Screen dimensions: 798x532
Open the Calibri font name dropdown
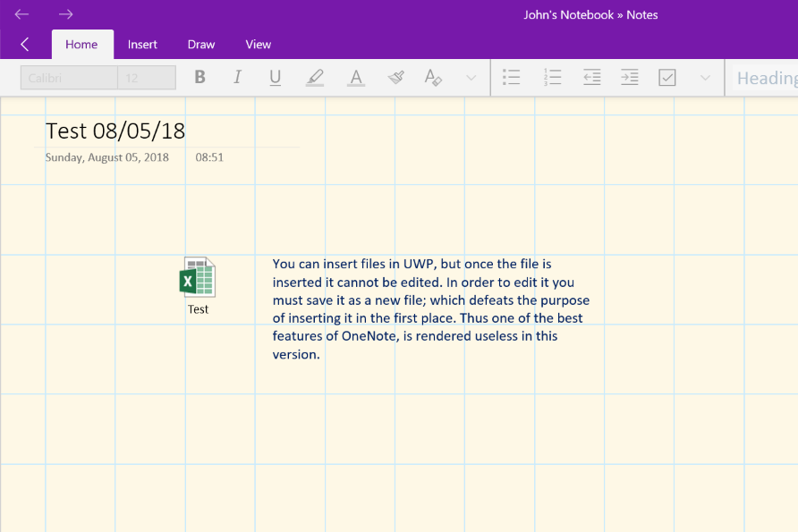[x=69, y=78]
